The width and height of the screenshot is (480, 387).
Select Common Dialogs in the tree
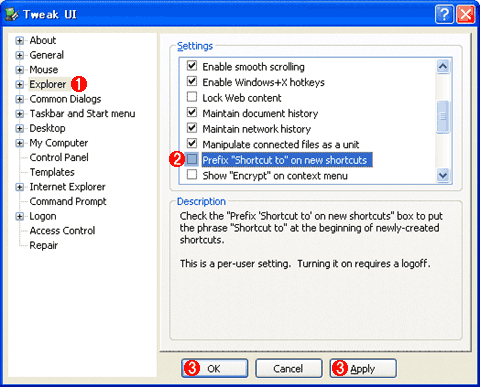pyautogui.click(x=65, y=99)
